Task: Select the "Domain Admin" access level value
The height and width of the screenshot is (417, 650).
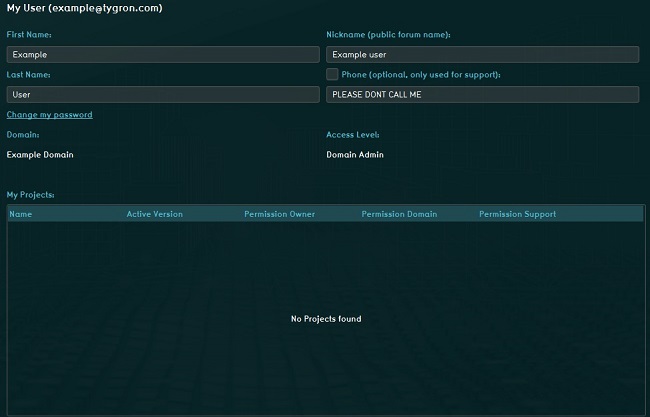Action: click(x=355, y=155)
